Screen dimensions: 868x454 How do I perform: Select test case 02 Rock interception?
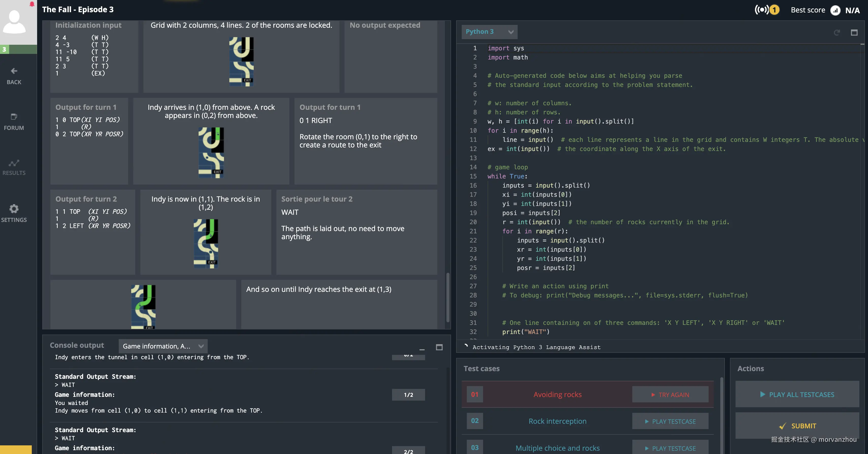(557, 421)
